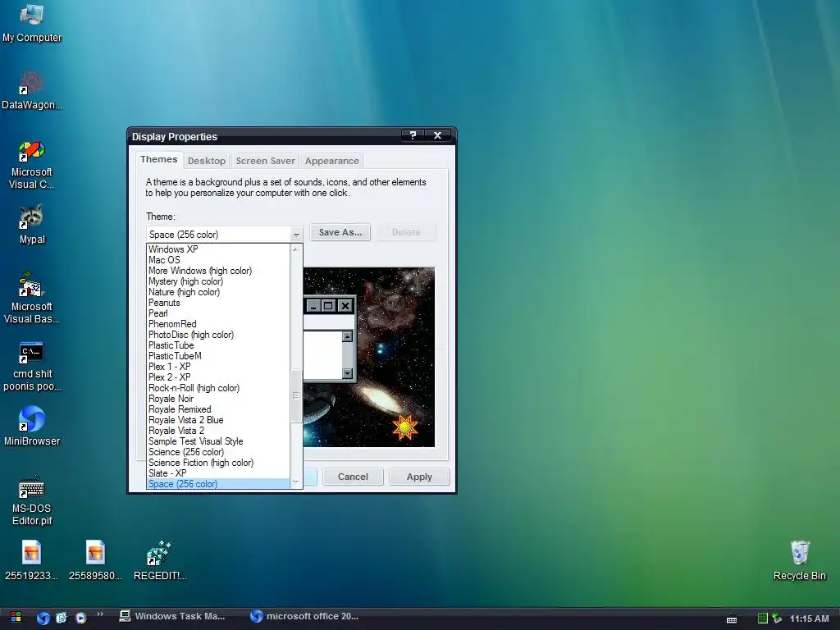This screenshot has height=630, width=840.
Task: Open My Computer desktop icon
Action: (x=32, y=24)
